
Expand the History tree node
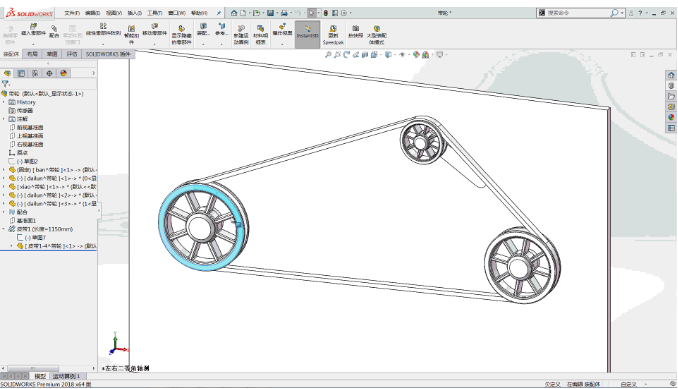4,102
